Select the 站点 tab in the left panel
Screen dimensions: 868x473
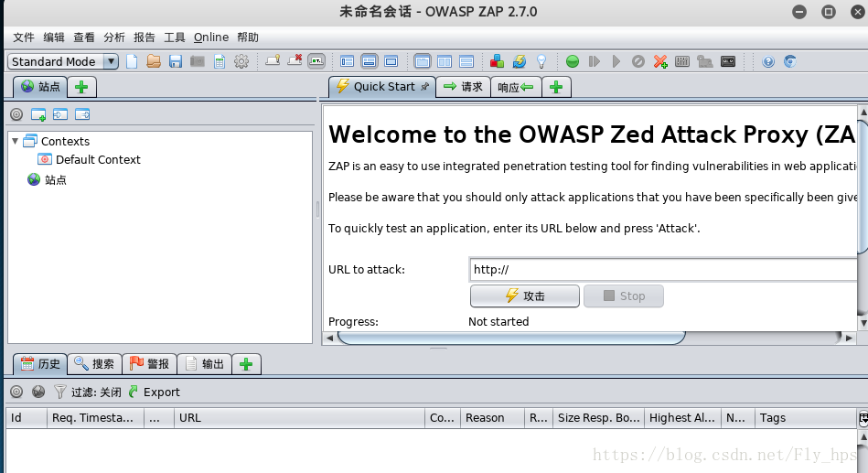pos(40,87)
